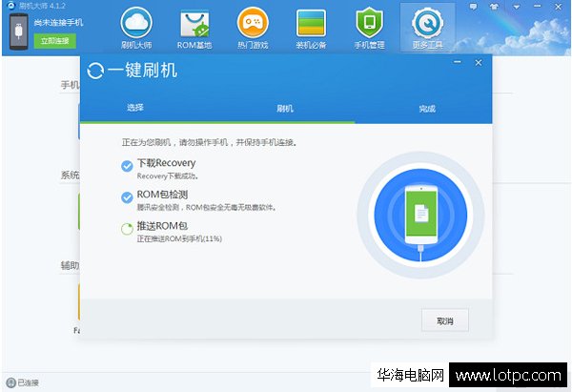Click the 推送ROM包 spinner icon

(127, 229)
